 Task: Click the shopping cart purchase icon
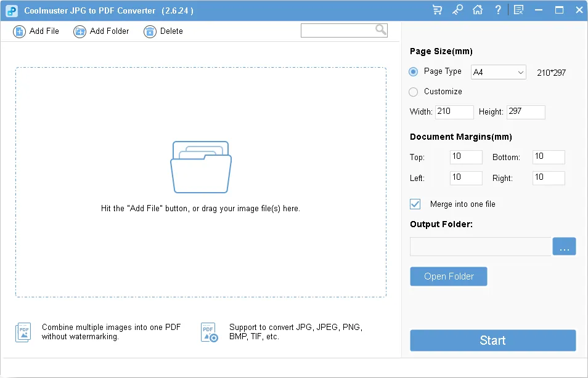coord(438,10)
